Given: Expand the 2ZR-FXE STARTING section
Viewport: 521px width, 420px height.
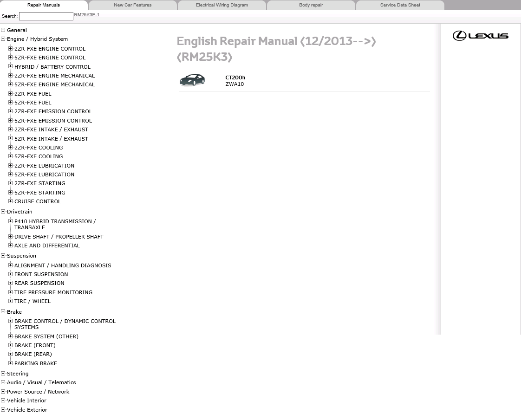Looking at the screenshot, I should 10,183.
